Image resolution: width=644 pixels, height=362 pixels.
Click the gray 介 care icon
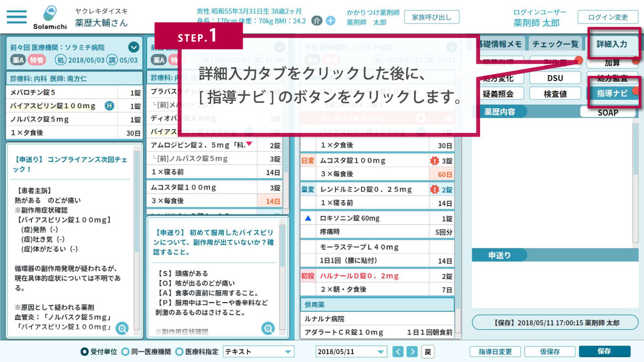click(x=317, y=21)
